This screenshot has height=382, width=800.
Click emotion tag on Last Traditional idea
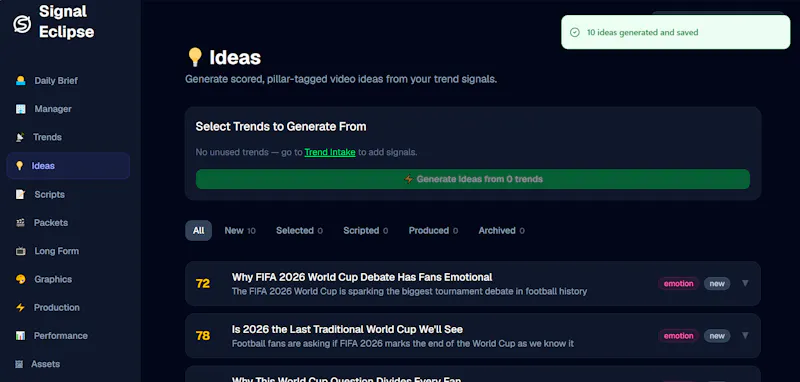pyautogui.click(x=679, y=336)
